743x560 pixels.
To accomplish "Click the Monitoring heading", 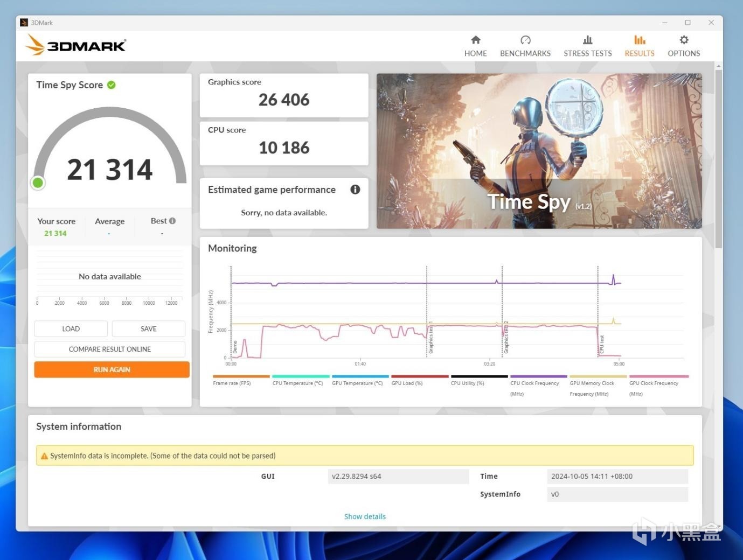I will [x=232, y=248].
